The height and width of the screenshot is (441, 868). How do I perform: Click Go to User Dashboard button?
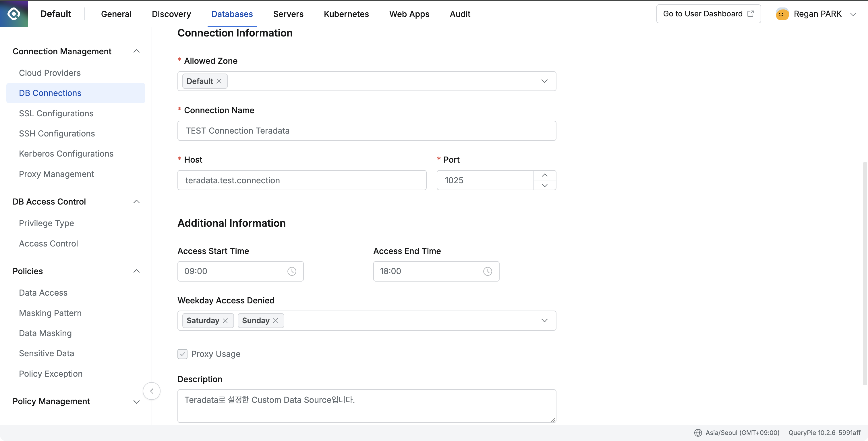pos(708,14)
